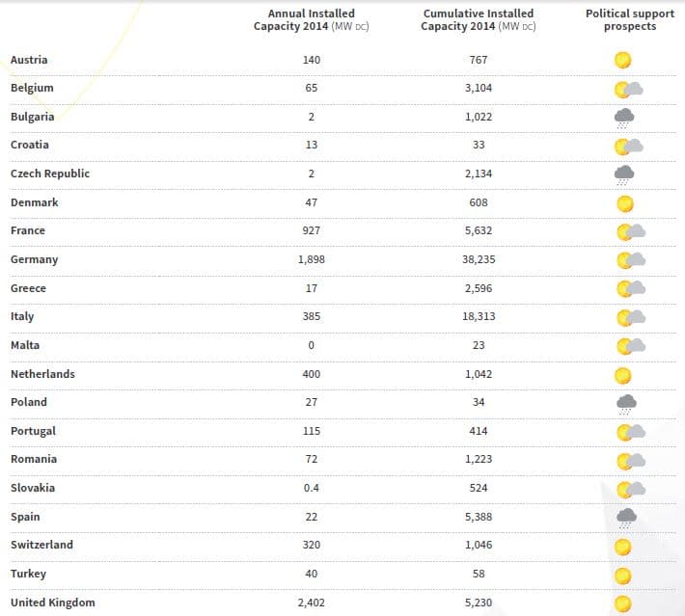Select the Germany country label
The width and height of the screenshot is (685, 616).
(x=35, y=260)
